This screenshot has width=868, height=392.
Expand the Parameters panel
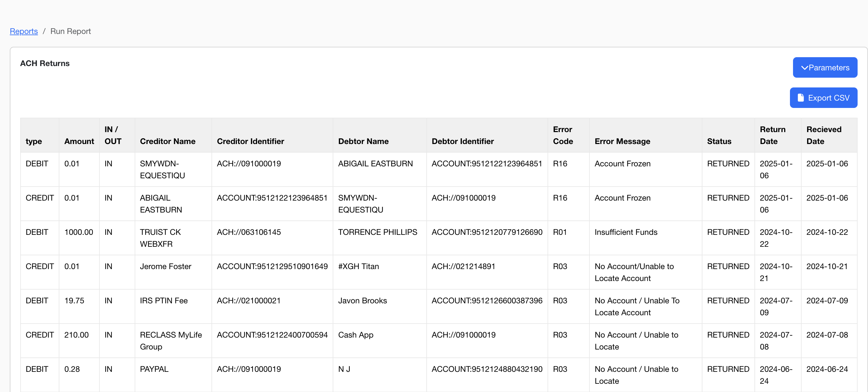[825, 67]
